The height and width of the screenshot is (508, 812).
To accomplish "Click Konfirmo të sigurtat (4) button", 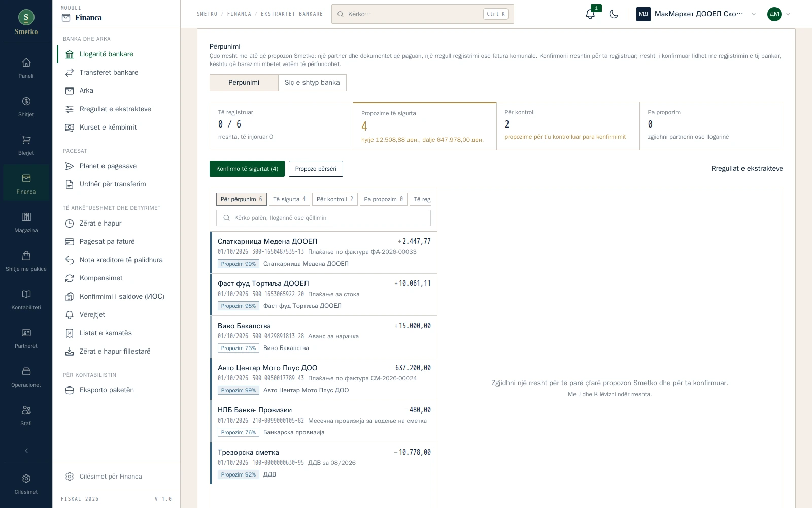I will tap(247, 169).
